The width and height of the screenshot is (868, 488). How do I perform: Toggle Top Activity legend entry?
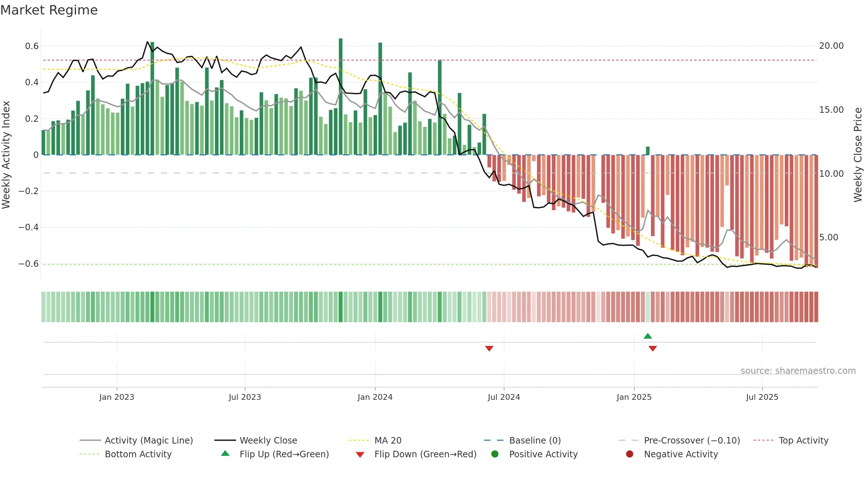tap(791, 440)
